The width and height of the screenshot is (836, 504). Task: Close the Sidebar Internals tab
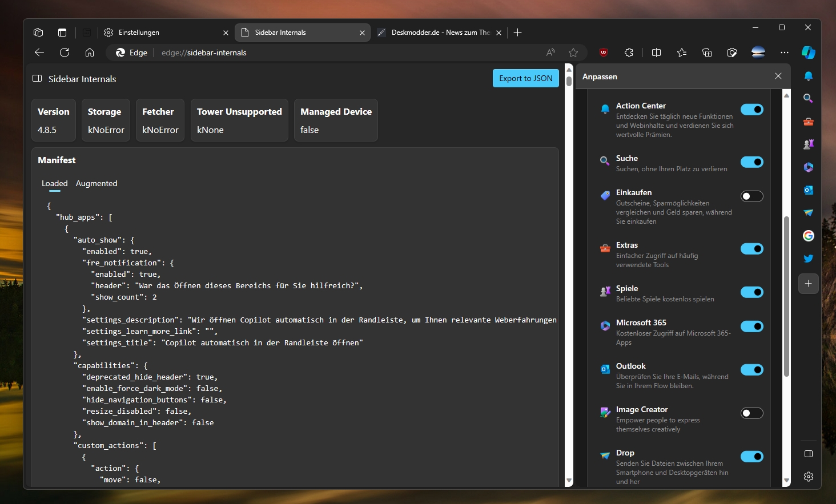(362, 33)
